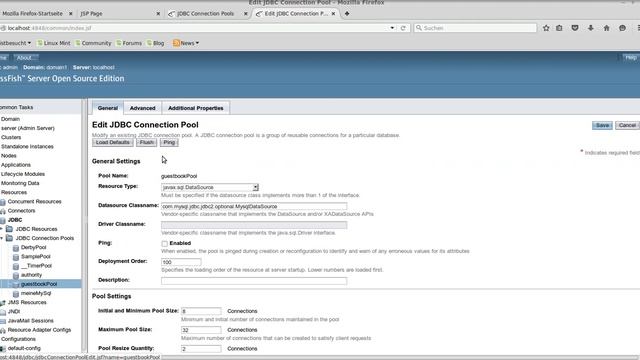Click the Datasource Classname input field

[x=254, y=207]
